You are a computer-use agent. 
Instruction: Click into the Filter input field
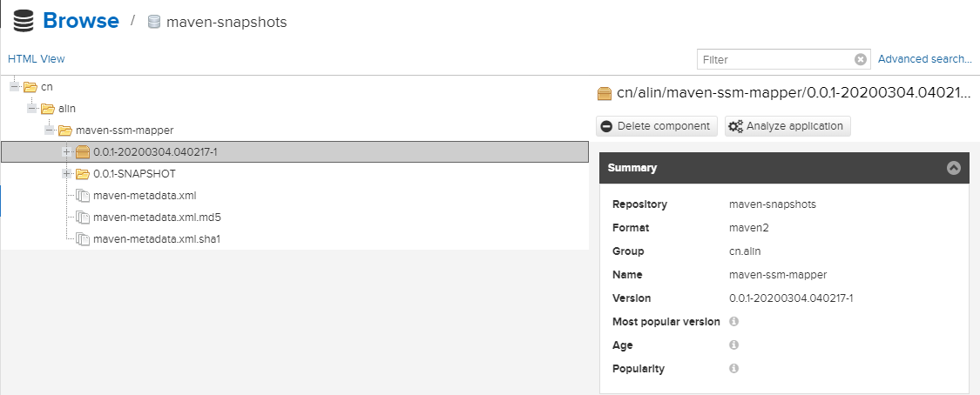coord(774,59)
